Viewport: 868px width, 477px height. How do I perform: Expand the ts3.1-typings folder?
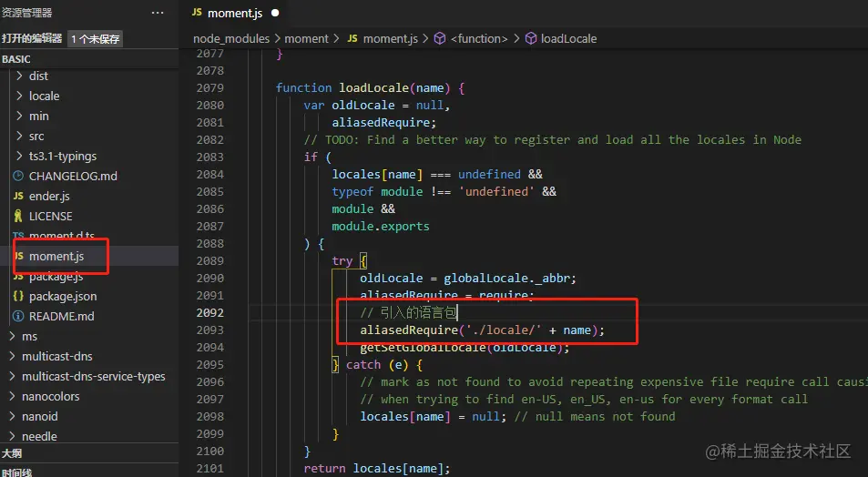[19, 156]
